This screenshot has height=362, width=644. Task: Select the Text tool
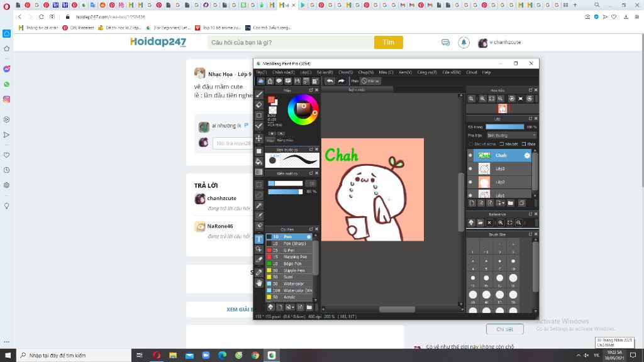click(x=259, y=239)
